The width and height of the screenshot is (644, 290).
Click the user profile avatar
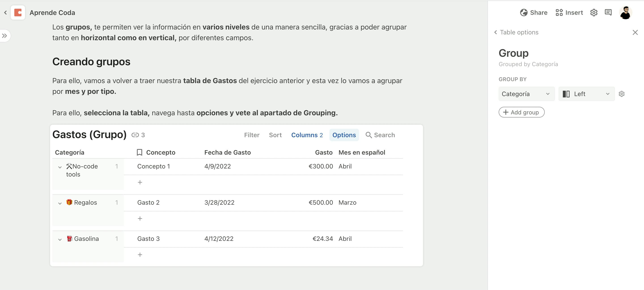click(625, 13)
